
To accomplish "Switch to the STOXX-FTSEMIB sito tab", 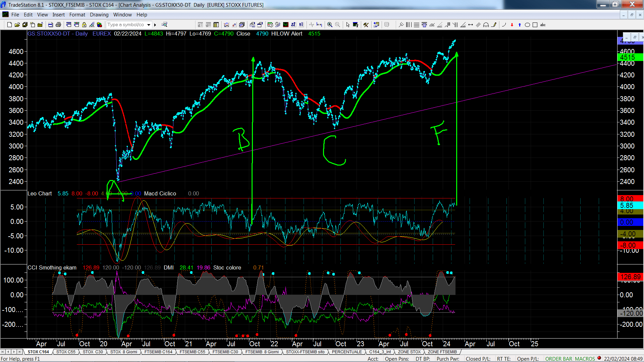I will click(x=305, y=352).
